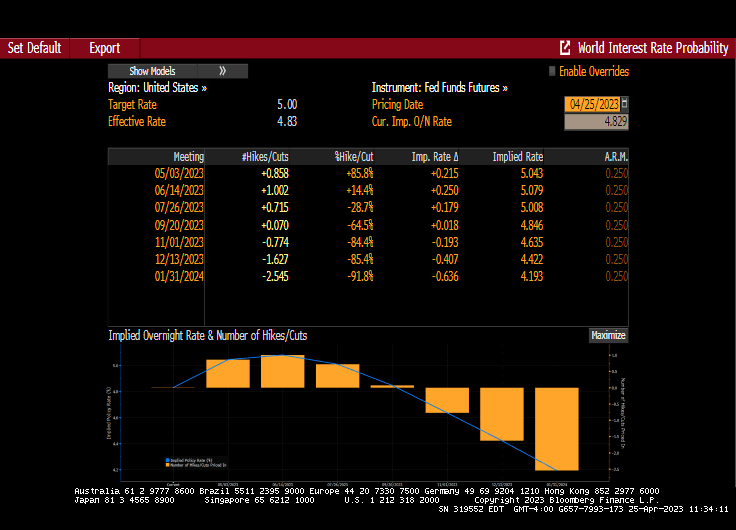Click the Cur. Imp. O/N Rate value field
Image resolution: width=736 pixels, height=530 pixels.
tap(596, 122)
